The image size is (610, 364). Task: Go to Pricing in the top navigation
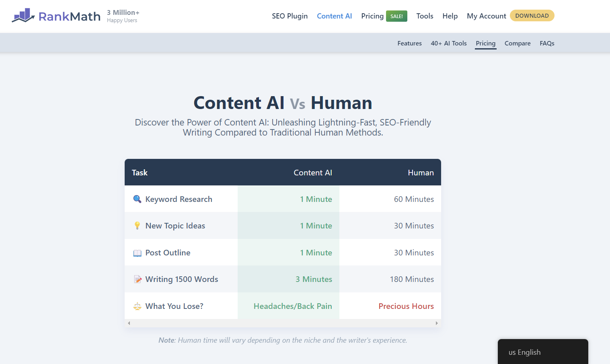[x=372, y=16]
